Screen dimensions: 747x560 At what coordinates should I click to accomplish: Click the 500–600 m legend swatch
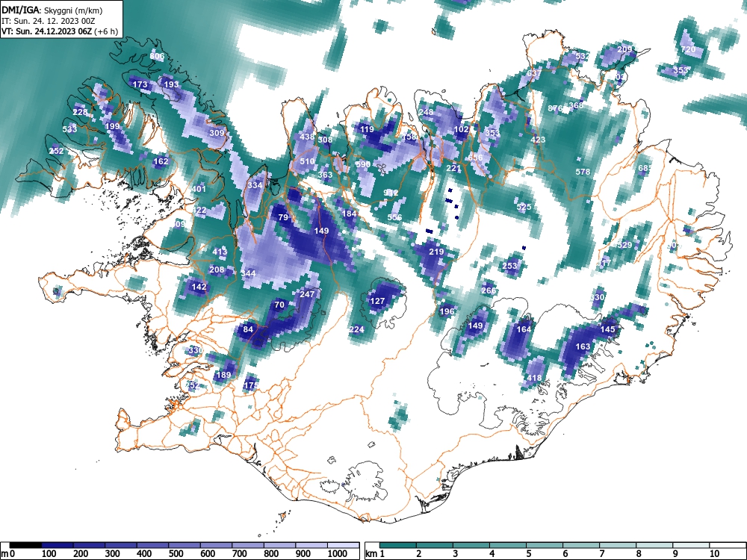[185, 545]
